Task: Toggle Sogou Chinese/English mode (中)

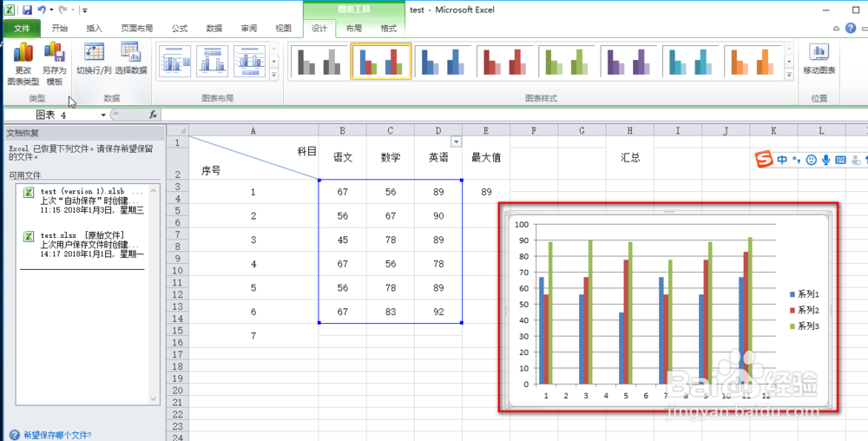Action: (782, 160)
